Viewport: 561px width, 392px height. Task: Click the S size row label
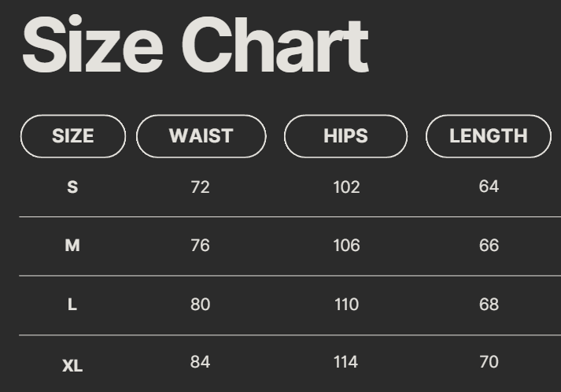(72, 187)
